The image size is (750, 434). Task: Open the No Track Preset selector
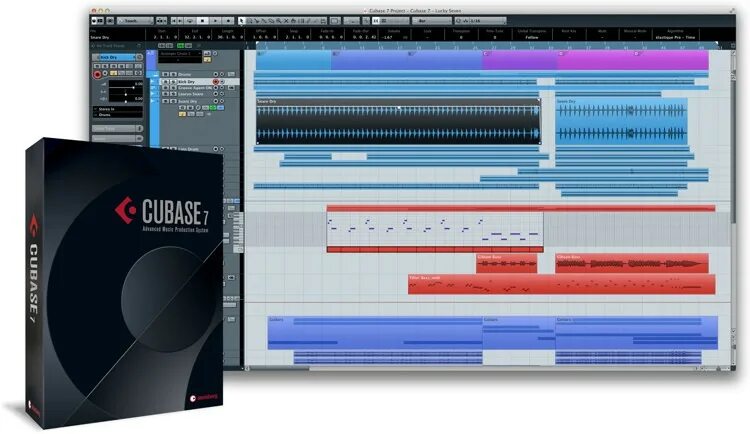(x=116, y=46)
